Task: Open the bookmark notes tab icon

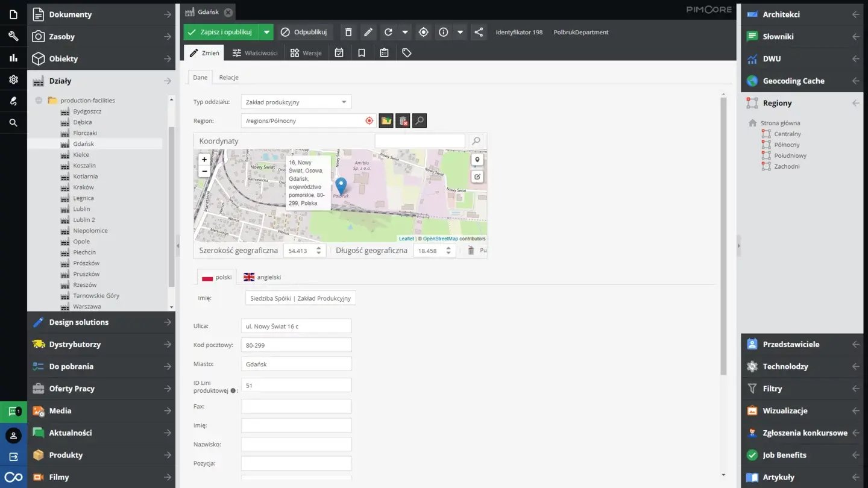Action: tap(362, 53)
